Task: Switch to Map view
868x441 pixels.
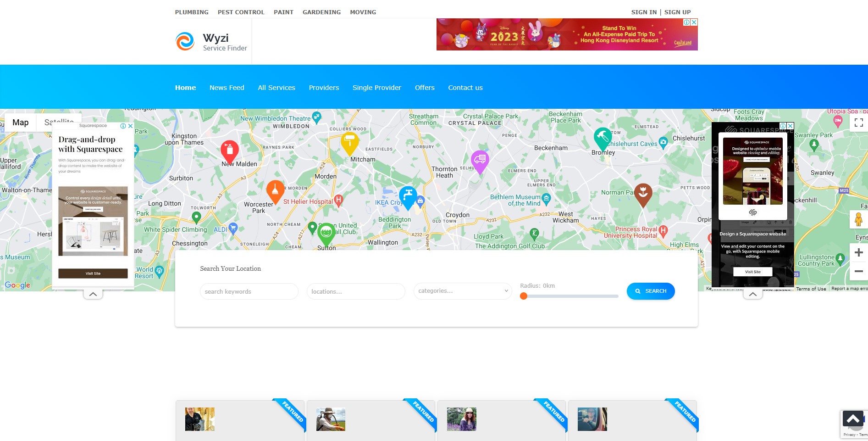Action: pyautogui.click(x=21, y=123)
